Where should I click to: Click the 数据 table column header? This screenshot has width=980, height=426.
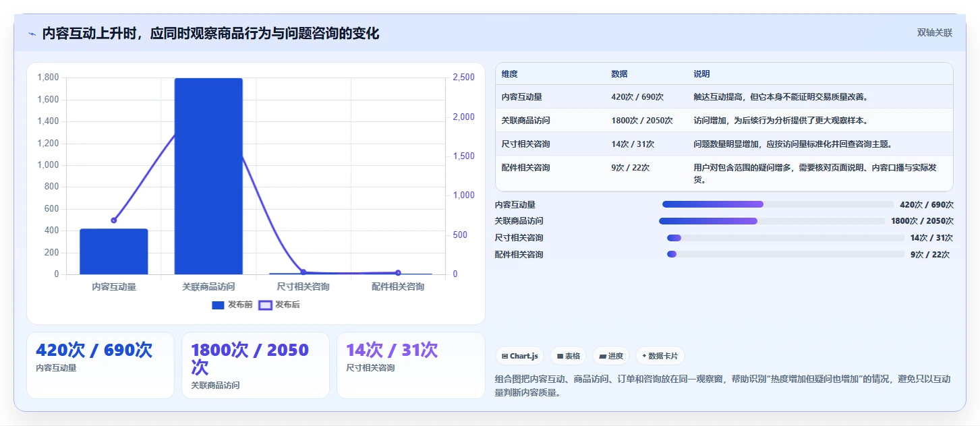[x=619, y=74]
